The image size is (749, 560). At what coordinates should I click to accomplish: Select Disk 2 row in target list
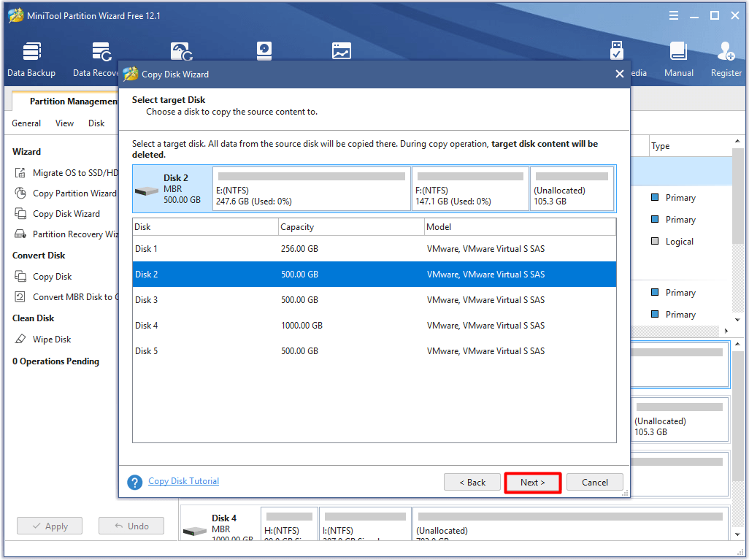point(374,275)
